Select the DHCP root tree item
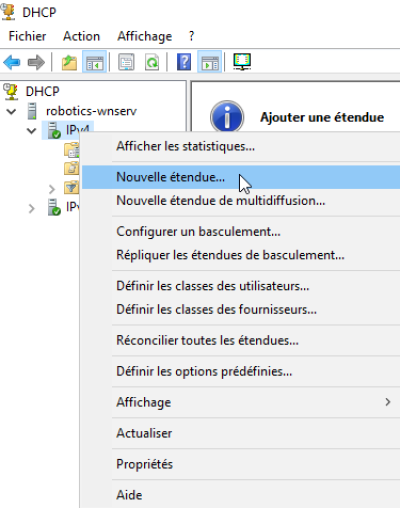The height and width of the screenshot is (508, 400). (42, 91)
